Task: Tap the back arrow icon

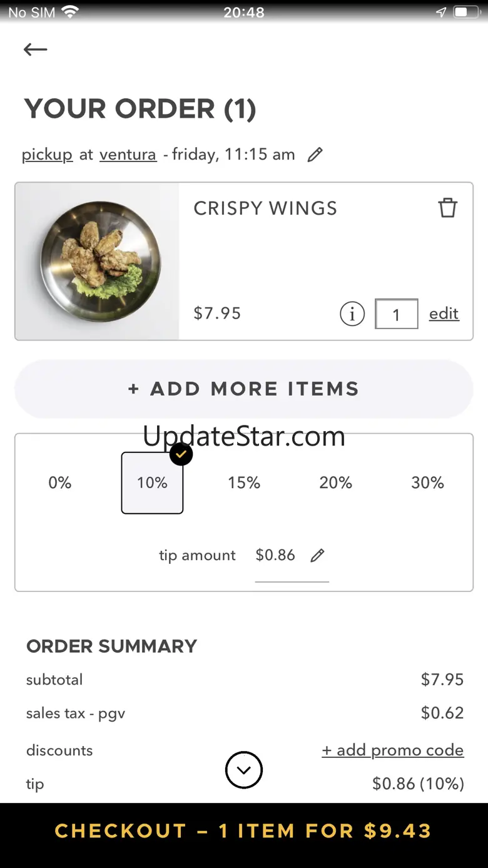Action: pyautogui.click(x=36, y=50)
